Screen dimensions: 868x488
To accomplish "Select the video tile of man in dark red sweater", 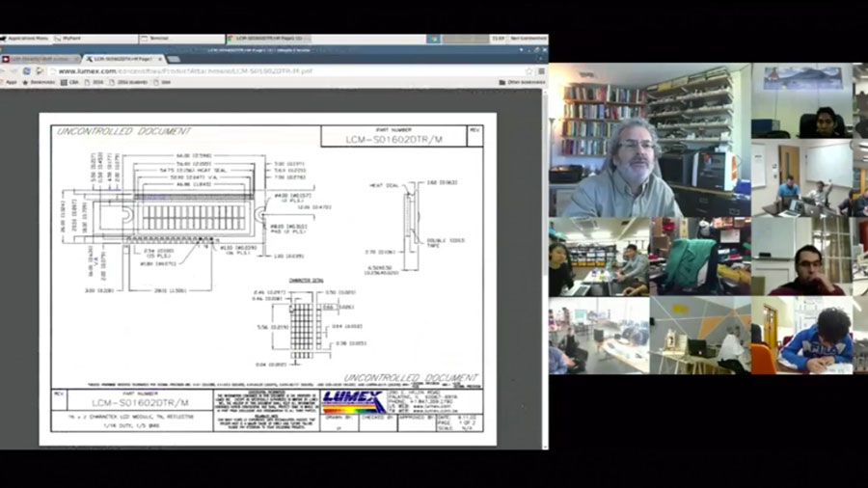I will click(802, 257).
